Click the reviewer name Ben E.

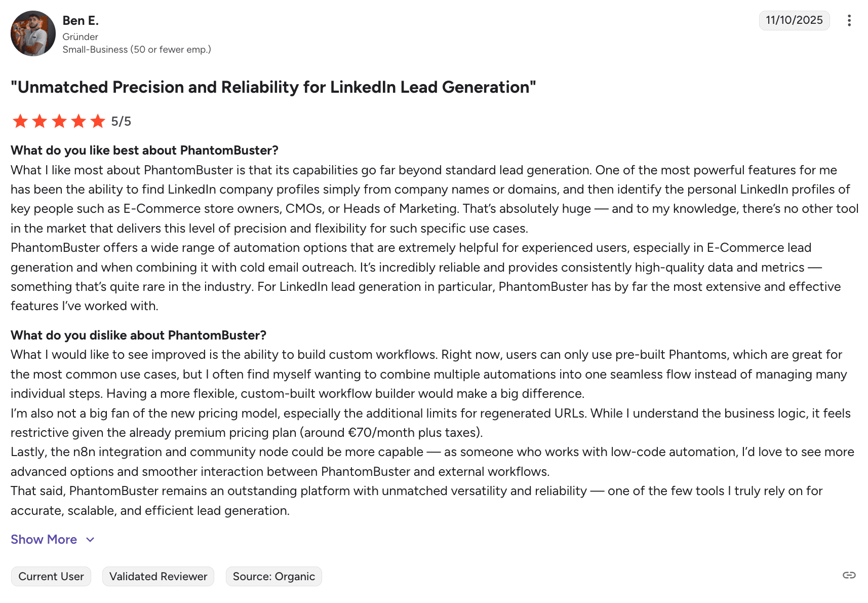81,21
